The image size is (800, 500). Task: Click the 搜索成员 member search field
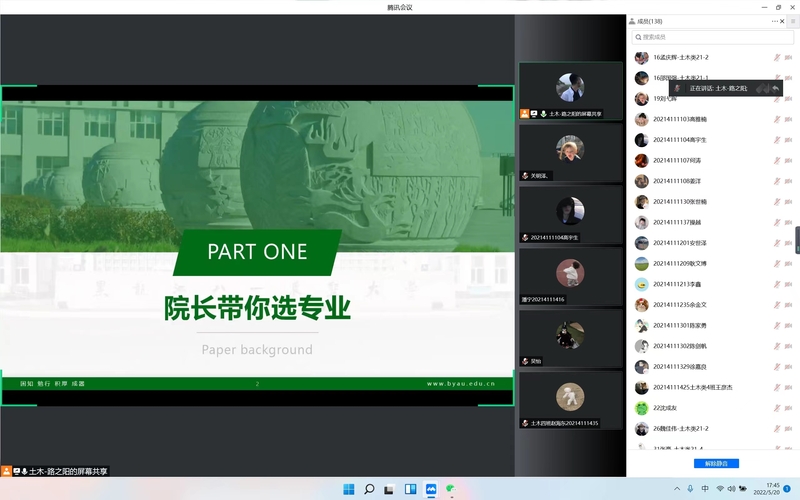click(x=711, y=37)
